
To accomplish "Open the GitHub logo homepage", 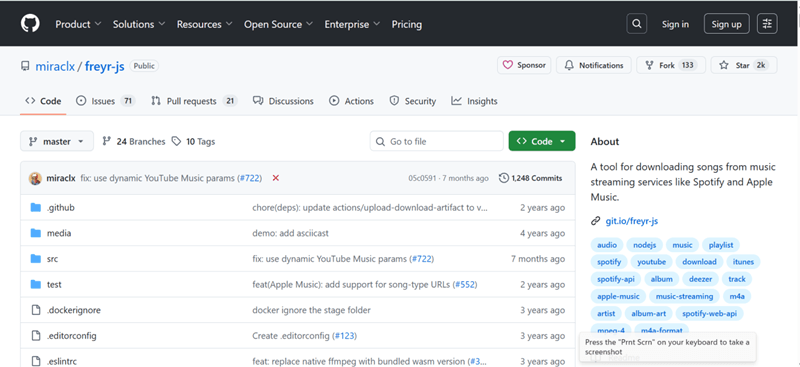I will tap(30, 23).
